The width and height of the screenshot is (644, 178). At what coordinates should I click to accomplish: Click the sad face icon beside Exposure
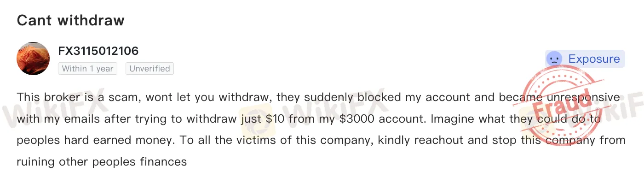(x=554, y=59)
